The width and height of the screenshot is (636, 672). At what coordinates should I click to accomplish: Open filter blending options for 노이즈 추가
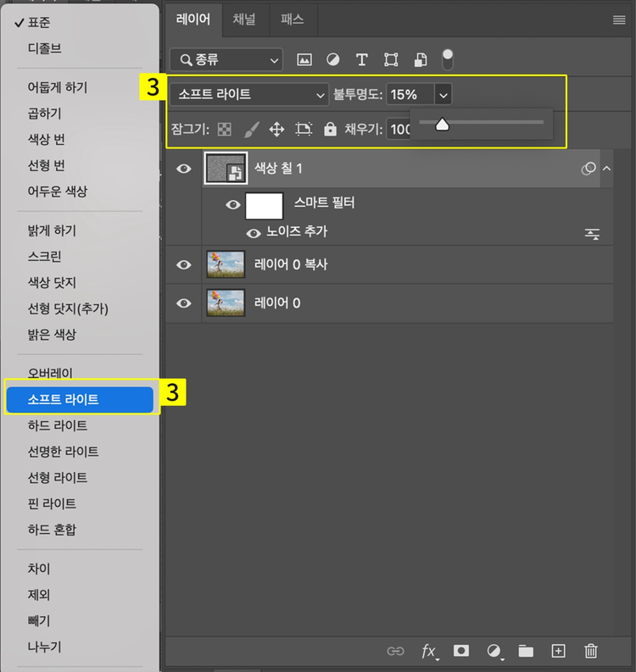592,234
